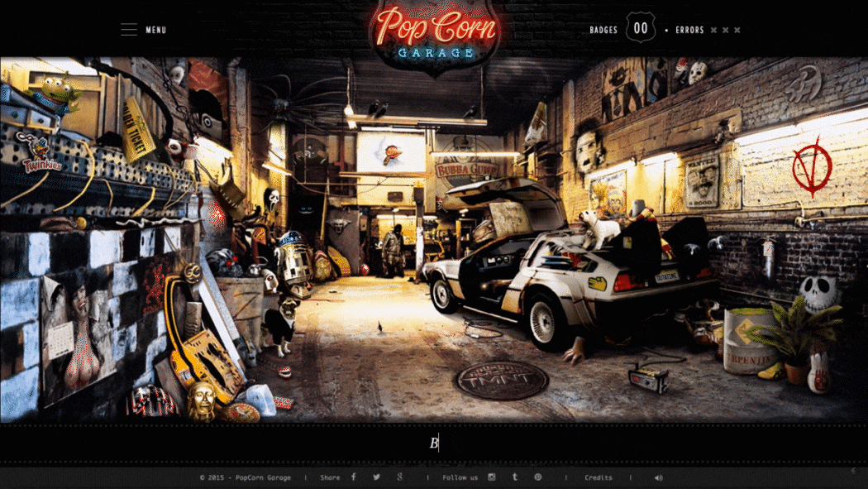Share on Facebook
The width and height of the screenshot is (868, 489).
[x=353, y=477]
